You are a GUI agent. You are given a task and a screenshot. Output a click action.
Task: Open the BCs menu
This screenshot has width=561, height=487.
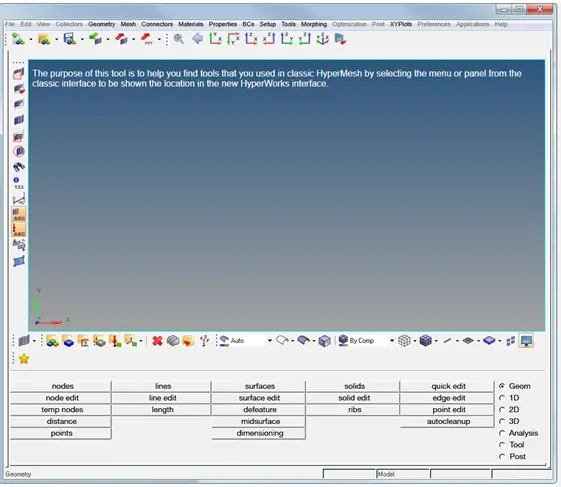point(248,24)
